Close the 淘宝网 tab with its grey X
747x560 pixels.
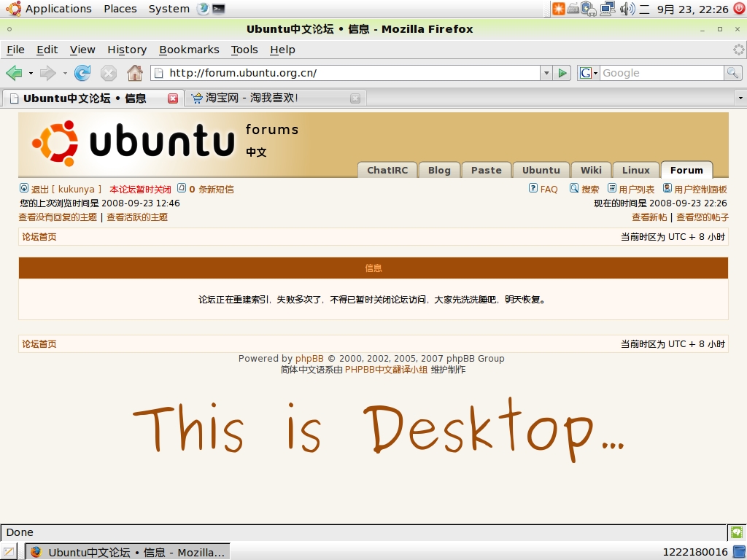click(x=355, y=98)
